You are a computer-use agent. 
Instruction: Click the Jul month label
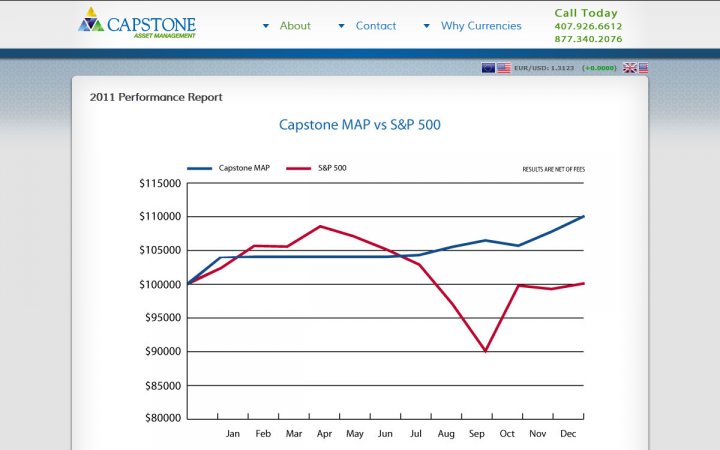[x=416, y=434]
